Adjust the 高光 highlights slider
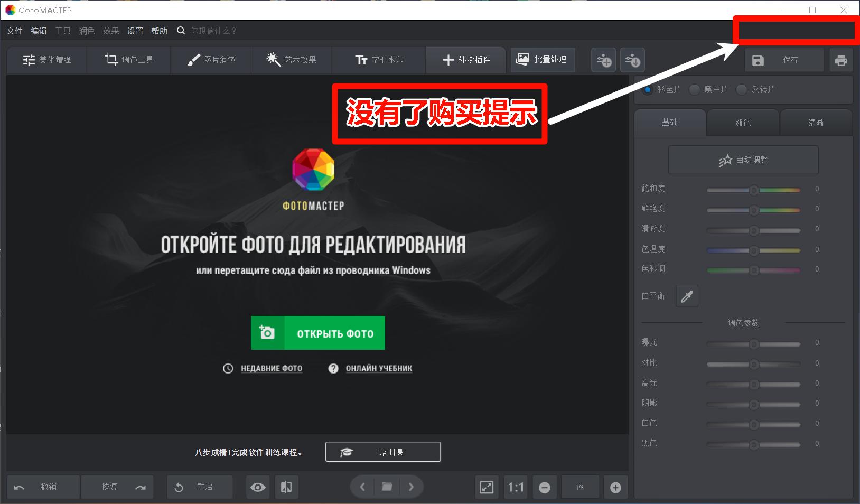 754,384
